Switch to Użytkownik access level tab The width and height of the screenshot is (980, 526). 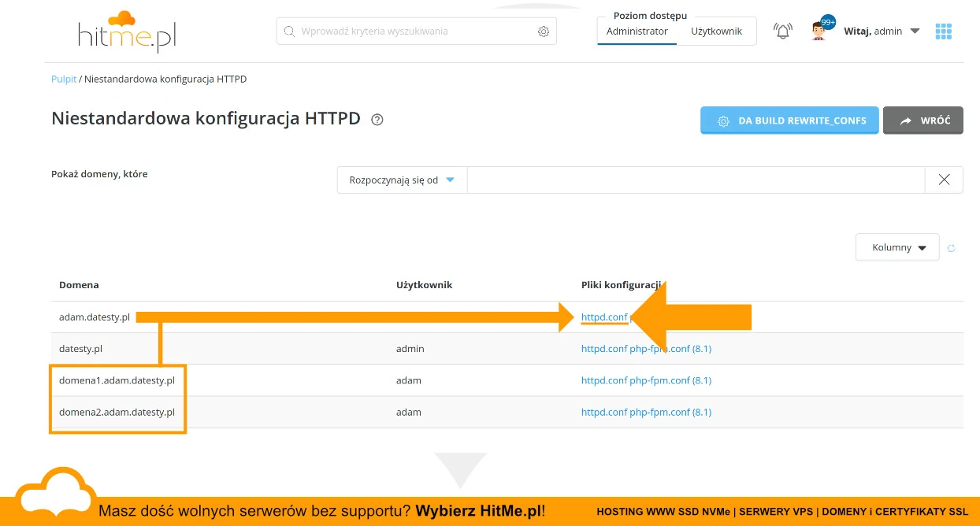[717, 31]
